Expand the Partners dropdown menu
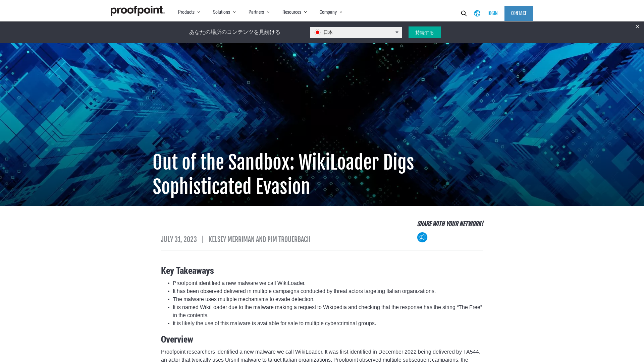The height and width of the screenshot is (362, 644). (258, 12)
